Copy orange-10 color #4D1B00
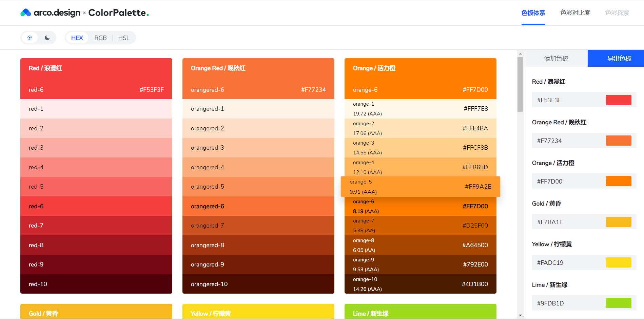This screenshot has height=319, width=644. click(421, 284)
